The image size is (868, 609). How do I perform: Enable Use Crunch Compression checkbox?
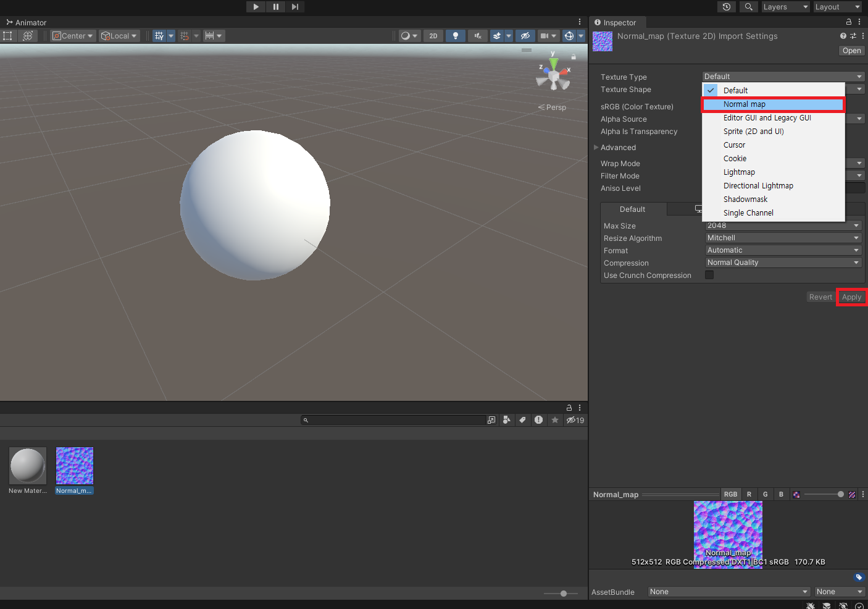pyautogui.click(x=709, y=275)
